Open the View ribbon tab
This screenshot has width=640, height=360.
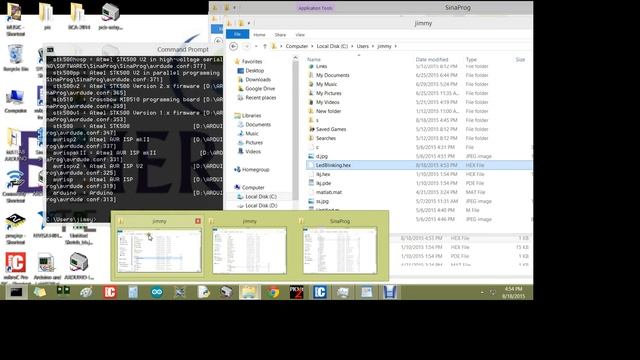(x=300, y=35)
